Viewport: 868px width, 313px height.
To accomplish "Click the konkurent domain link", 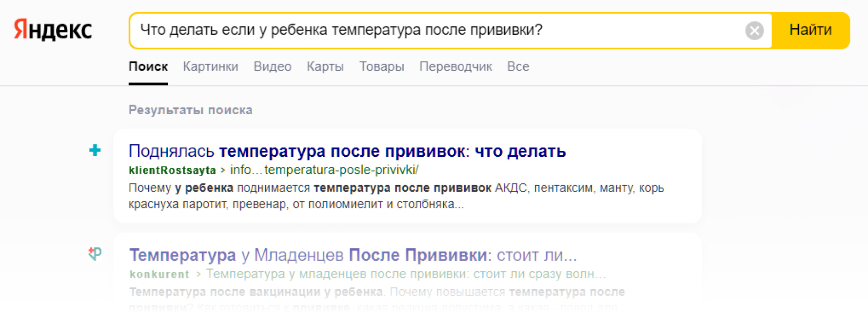I will (x=159, y=274).
